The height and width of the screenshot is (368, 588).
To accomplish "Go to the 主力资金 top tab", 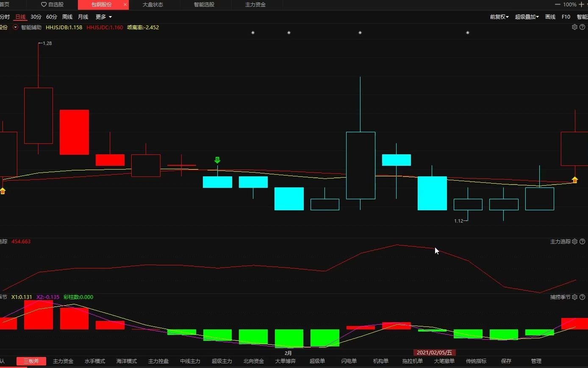I will [255, 5].
